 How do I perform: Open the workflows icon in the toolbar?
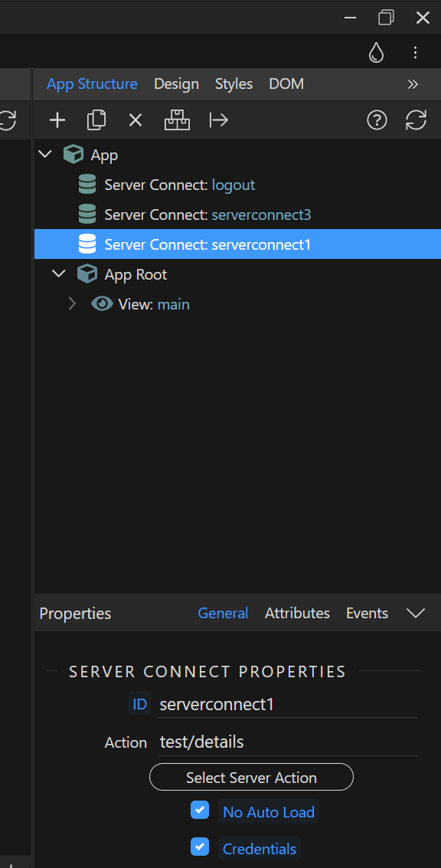(x=177, y=120)
